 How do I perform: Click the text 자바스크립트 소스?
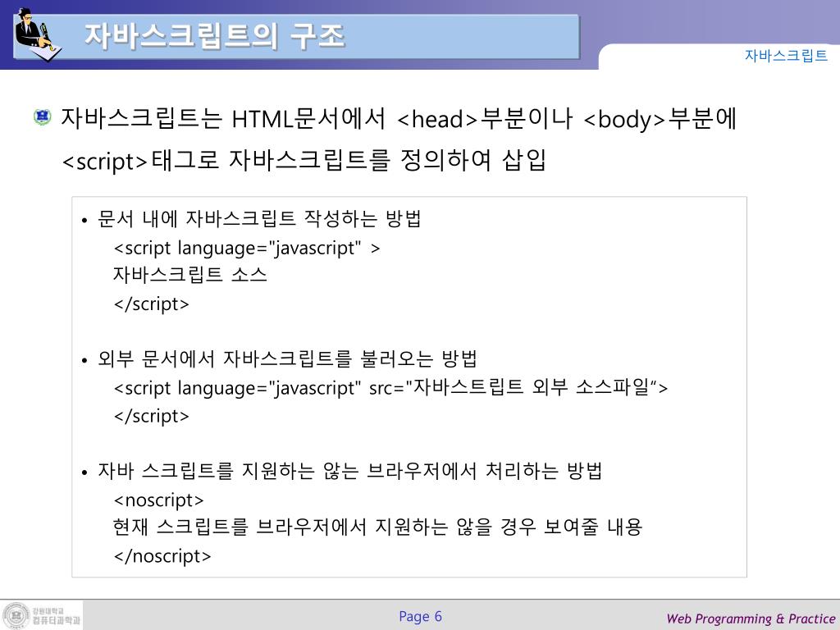coord(189,274)
